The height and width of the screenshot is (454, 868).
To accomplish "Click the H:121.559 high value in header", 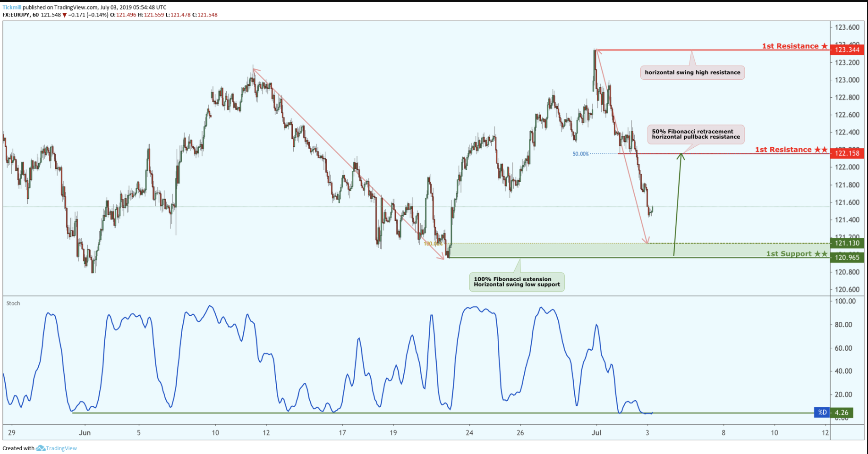I will [151, 15].
